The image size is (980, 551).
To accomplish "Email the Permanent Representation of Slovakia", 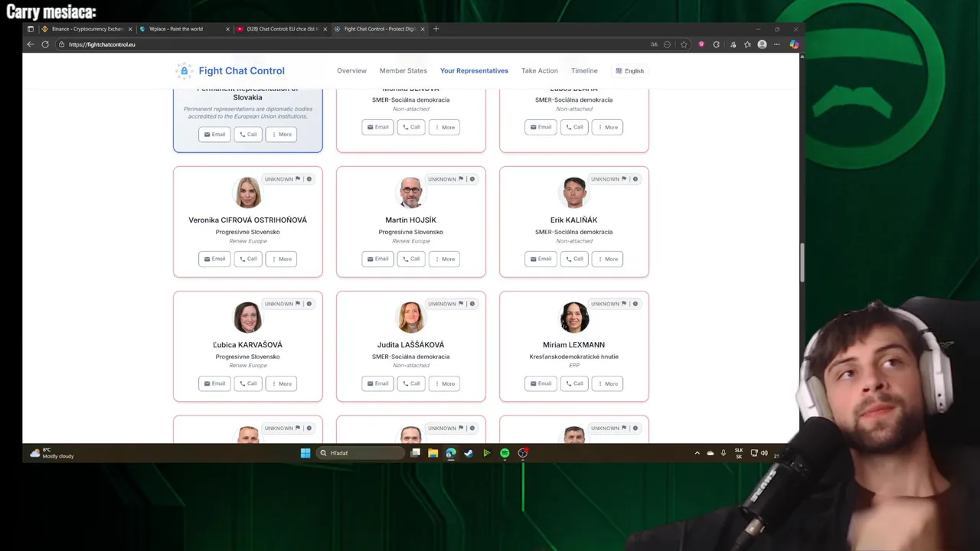I will pyautogui.click(x=214, y=134).
